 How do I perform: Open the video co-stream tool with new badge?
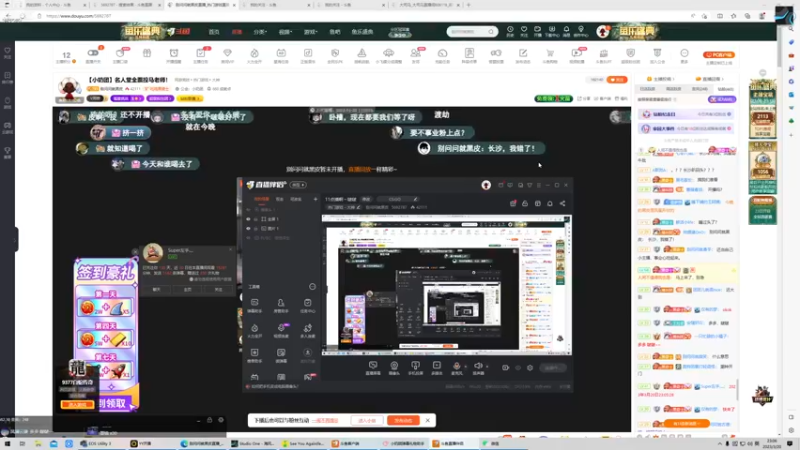click(x=281, y=330)
